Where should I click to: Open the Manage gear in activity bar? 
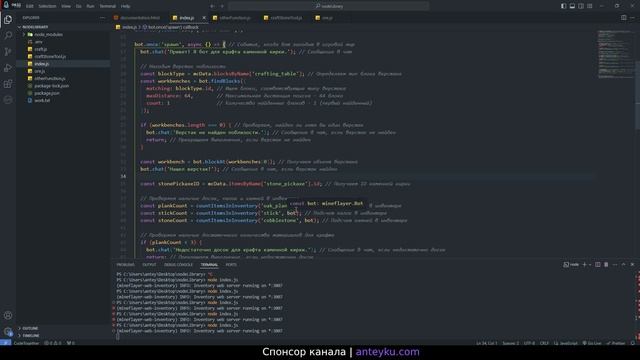click(x=8, y=331)
